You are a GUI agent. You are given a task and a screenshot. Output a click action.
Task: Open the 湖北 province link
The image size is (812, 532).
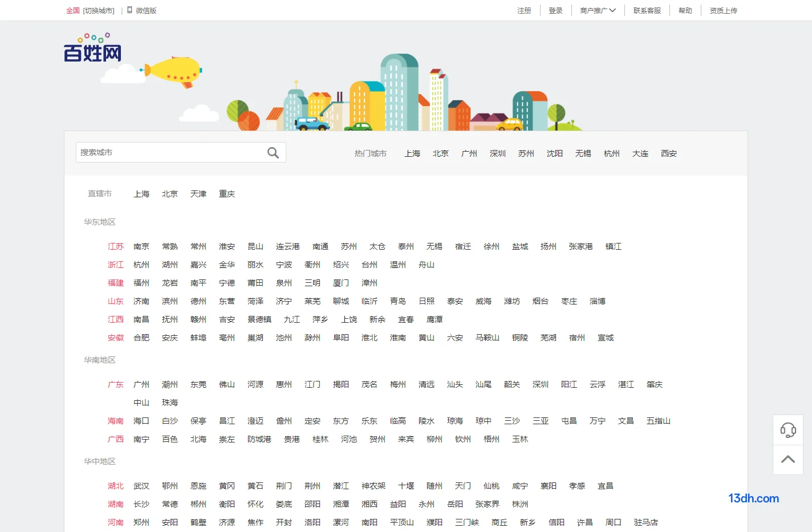pyautogui.click(x=116, y=486)
